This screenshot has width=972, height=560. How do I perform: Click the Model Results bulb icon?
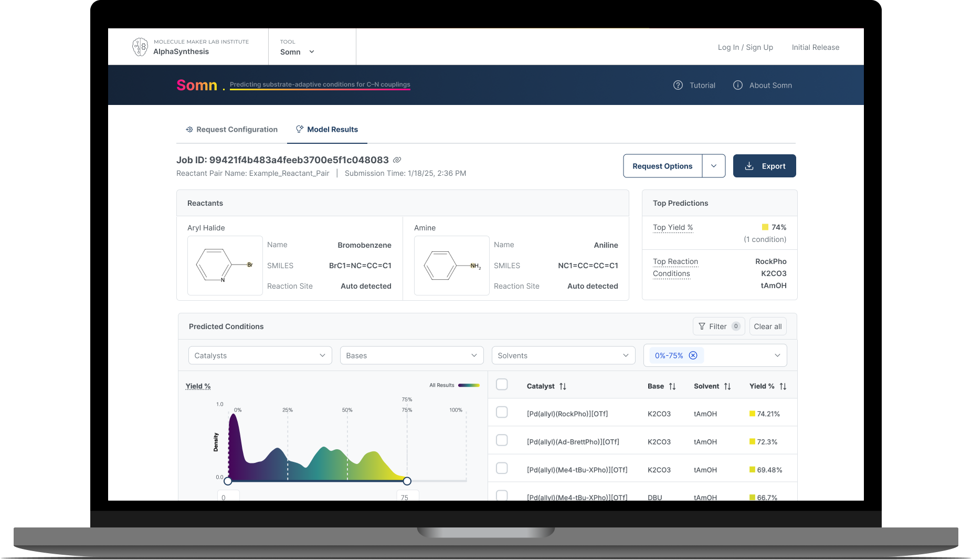pyautogui.click(x=300, y=129)
